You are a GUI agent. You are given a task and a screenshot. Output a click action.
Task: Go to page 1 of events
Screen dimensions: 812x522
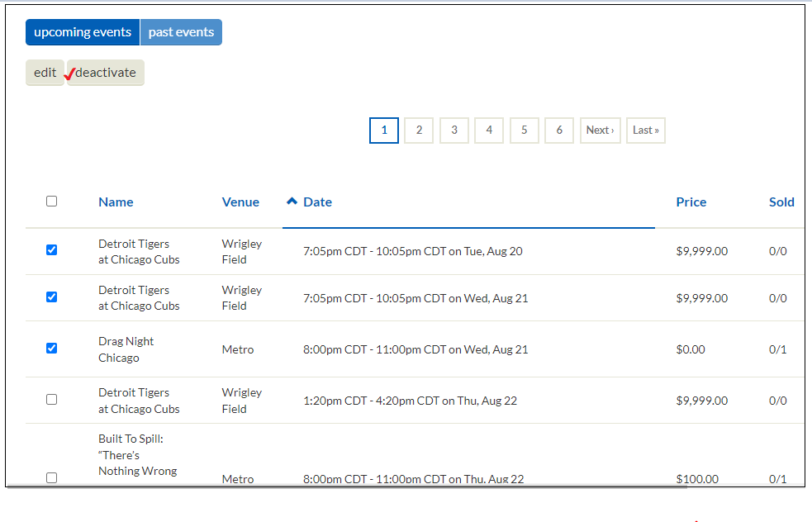384,130
